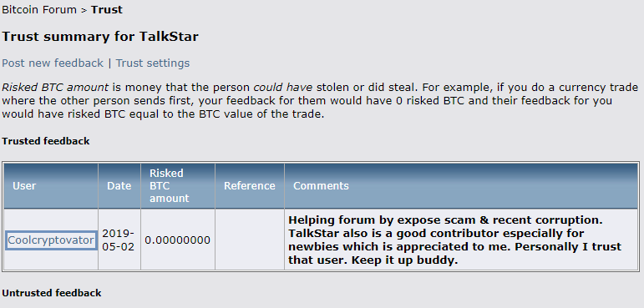Viewport: 644px width, 308px height.
Task: Open Coolcryptovator's user profile link
Action: [x=51, y=240]
